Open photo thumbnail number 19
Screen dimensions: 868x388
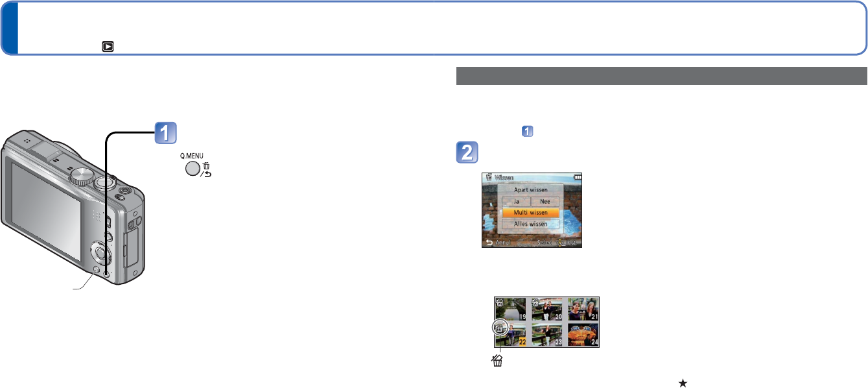coord(510,309)
